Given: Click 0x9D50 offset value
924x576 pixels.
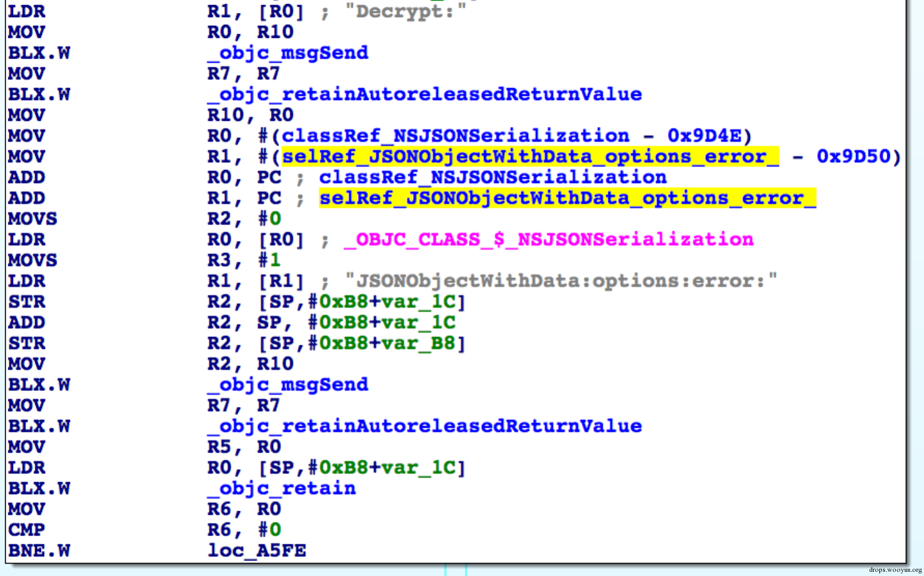Looking at the screenshot, I should click(x=854, y=156).
